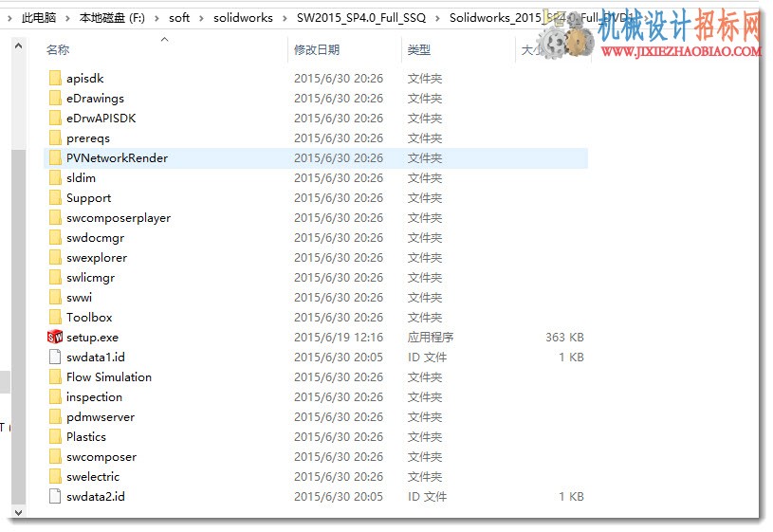Navigate to SW2015_SP4.0_Full_SSQ breadcrumb

pos(361,18)
